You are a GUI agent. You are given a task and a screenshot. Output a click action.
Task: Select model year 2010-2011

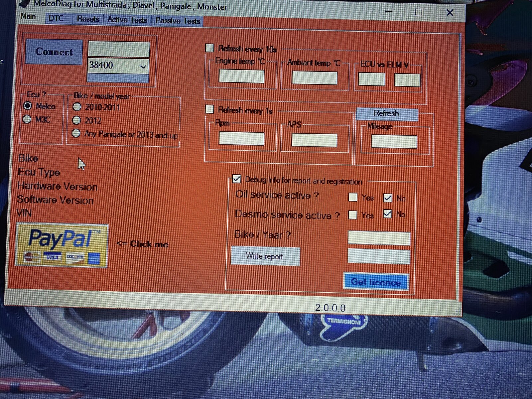pos(77,107)
